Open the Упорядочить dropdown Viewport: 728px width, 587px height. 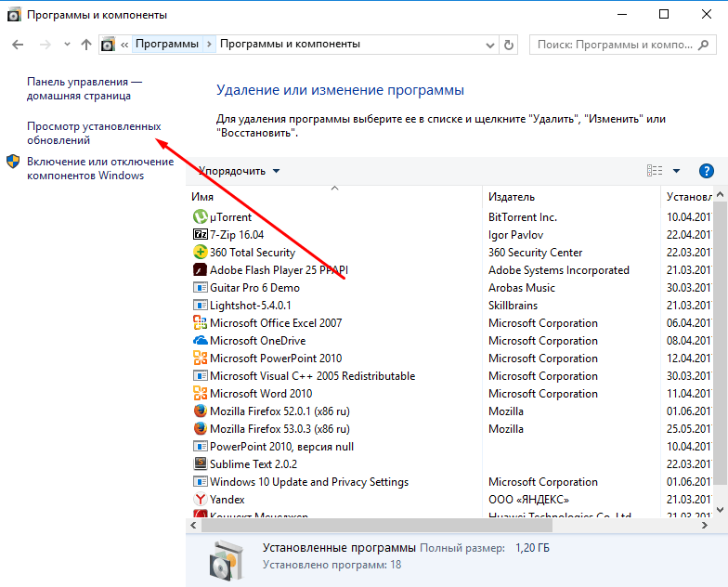pos(240,171)
